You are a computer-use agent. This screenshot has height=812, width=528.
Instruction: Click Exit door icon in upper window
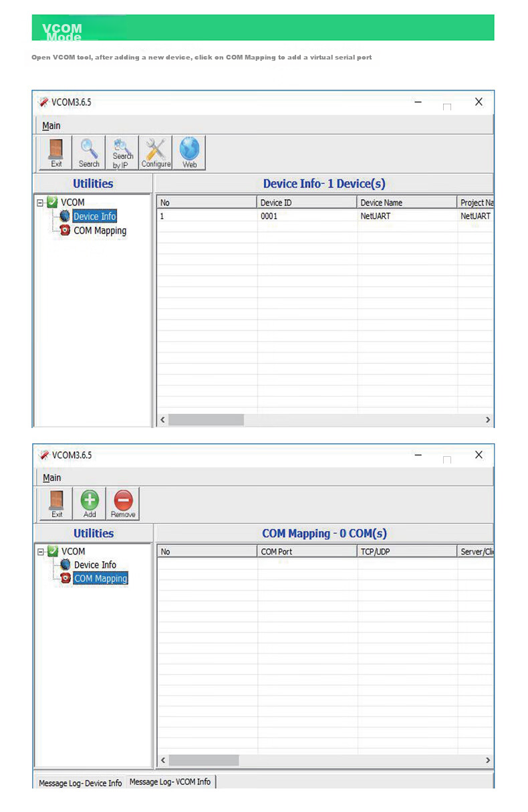(x=56, y=153)
